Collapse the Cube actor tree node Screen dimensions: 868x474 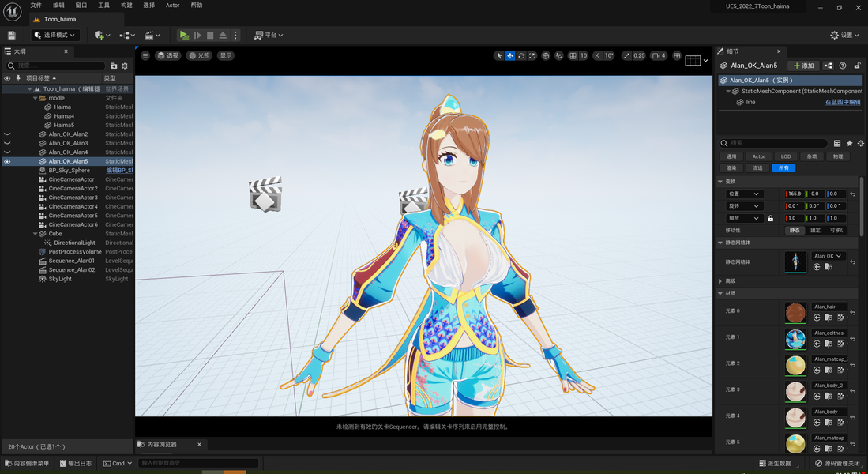(36, 234)
